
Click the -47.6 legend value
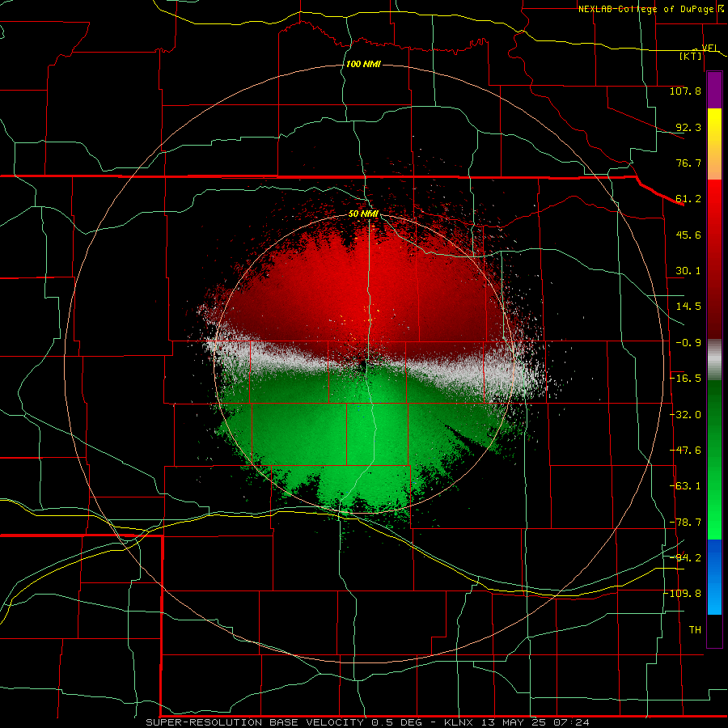point(685,451)
